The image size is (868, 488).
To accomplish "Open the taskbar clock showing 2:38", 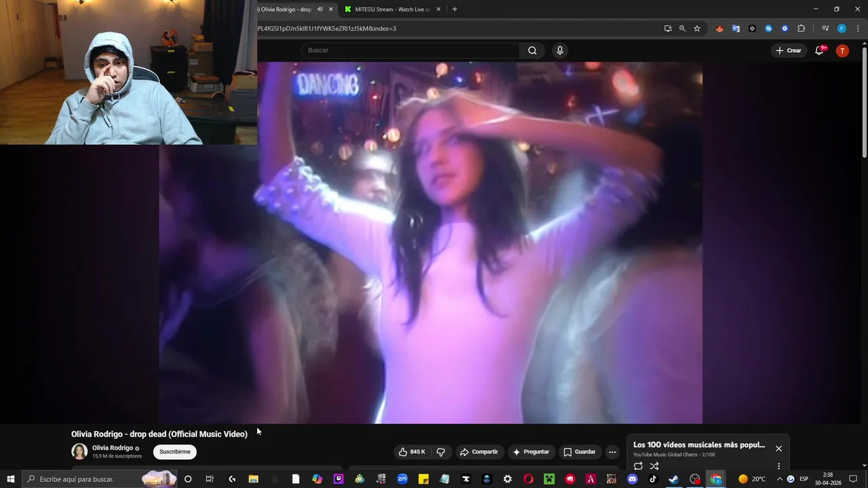I will pyautogui.click(x=827, y=479).
